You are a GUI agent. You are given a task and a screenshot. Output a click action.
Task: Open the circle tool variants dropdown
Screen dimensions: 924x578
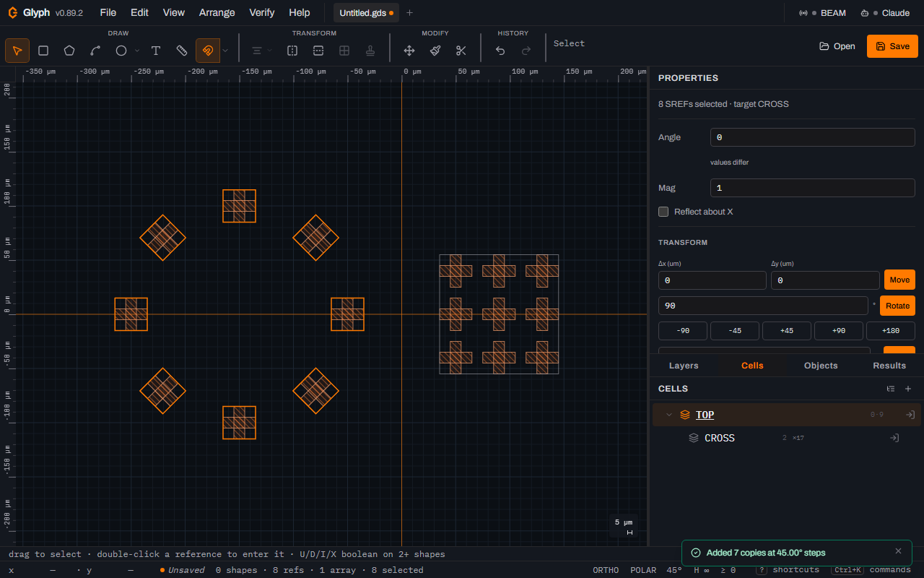tap(137, 51)
